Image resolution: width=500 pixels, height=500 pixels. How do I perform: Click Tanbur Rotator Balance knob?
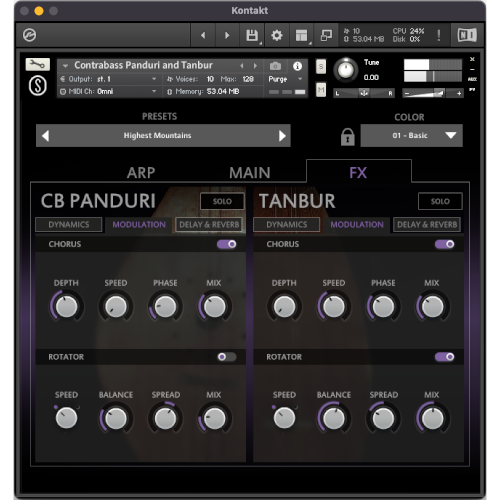pyautogui.click(x=334, y=418)
